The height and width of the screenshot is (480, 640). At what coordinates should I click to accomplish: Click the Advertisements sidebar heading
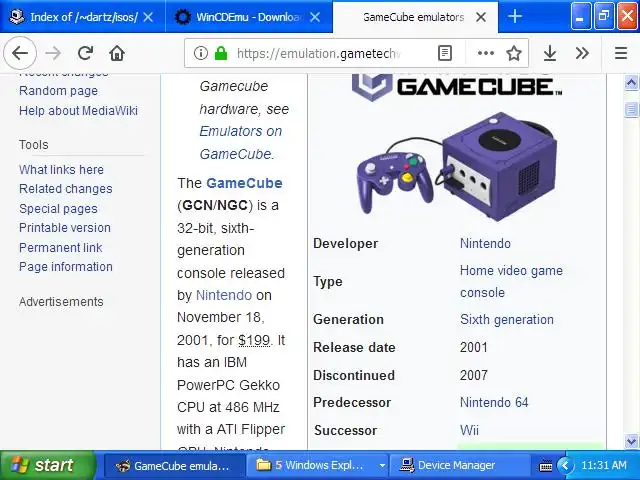(61, 302)
